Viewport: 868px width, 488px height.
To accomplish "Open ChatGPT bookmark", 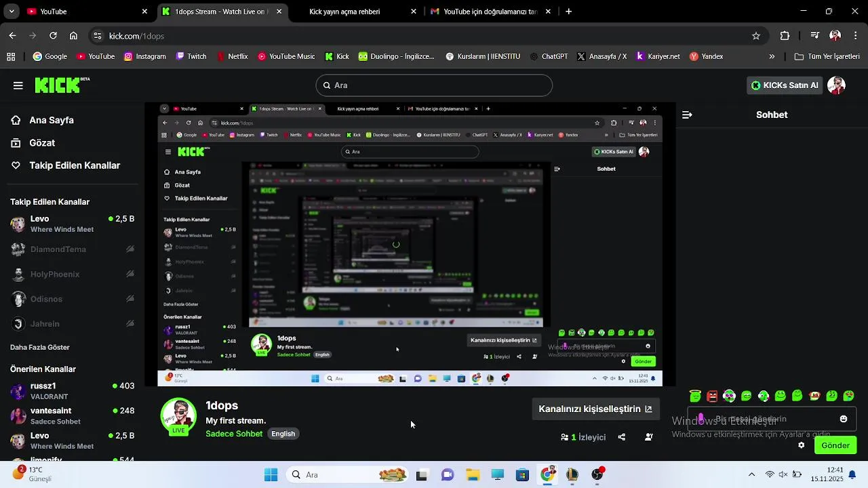I will (x=549, y=57).
